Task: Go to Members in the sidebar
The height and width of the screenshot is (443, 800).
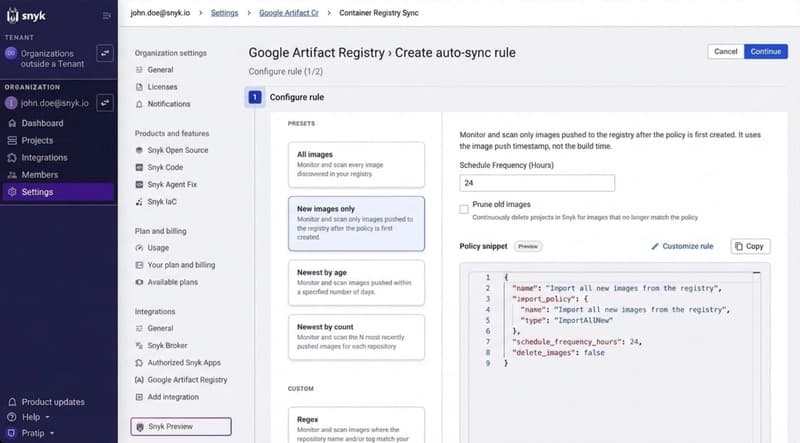Action: [x=40, y=174]
